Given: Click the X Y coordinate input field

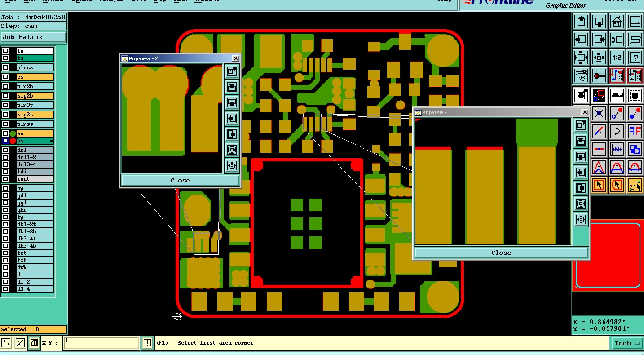Looking at the screenshot, I should [101, 343].
